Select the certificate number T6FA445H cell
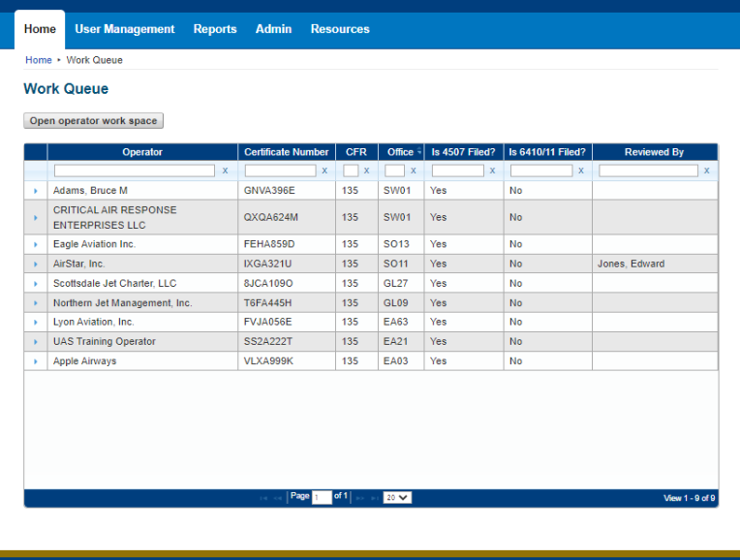This screenshot has width=740, height=560. 287,303
